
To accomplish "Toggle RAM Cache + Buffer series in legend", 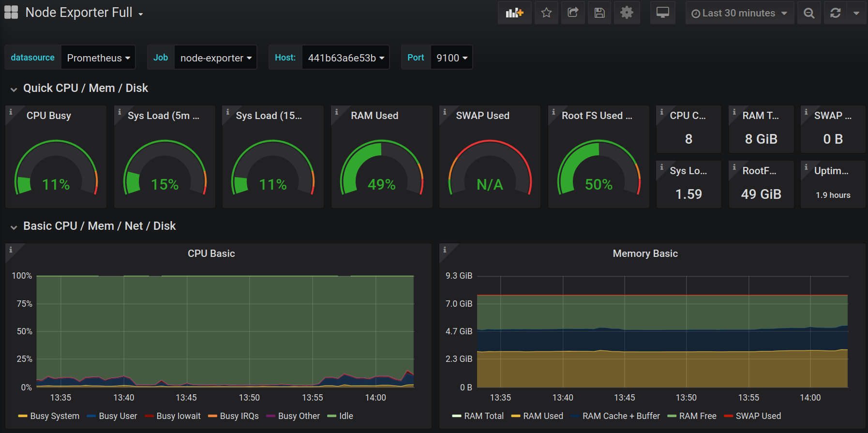I will point(621,416).
